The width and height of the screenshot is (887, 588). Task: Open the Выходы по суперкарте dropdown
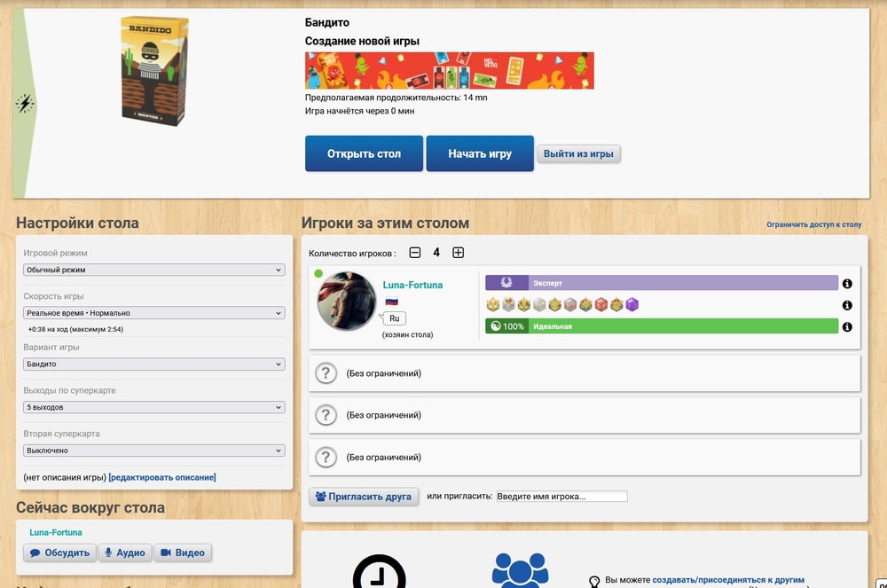click(154, 407)
